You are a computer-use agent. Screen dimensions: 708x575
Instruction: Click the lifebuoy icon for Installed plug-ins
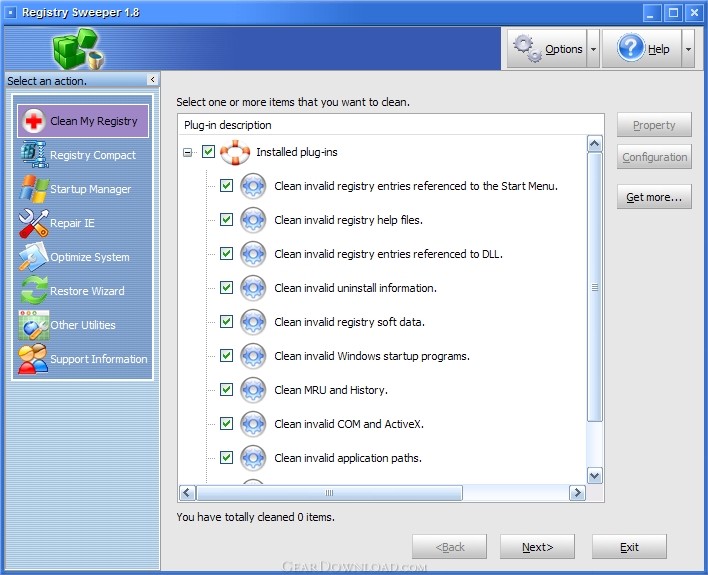(x=235, y=152)
